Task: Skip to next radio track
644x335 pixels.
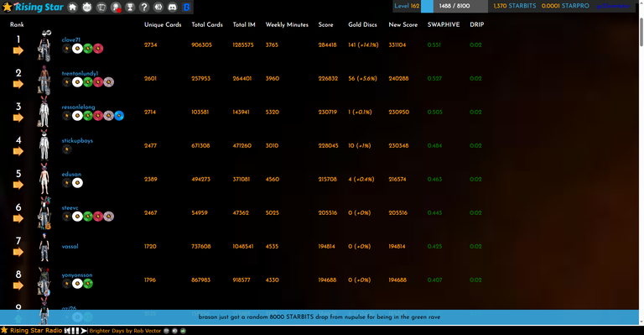Action: (x=84, y=331)
